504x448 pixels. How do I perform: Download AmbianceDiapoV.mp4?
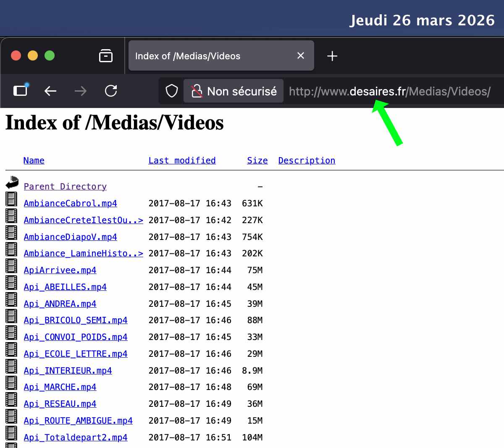click(x=70, y=237)
